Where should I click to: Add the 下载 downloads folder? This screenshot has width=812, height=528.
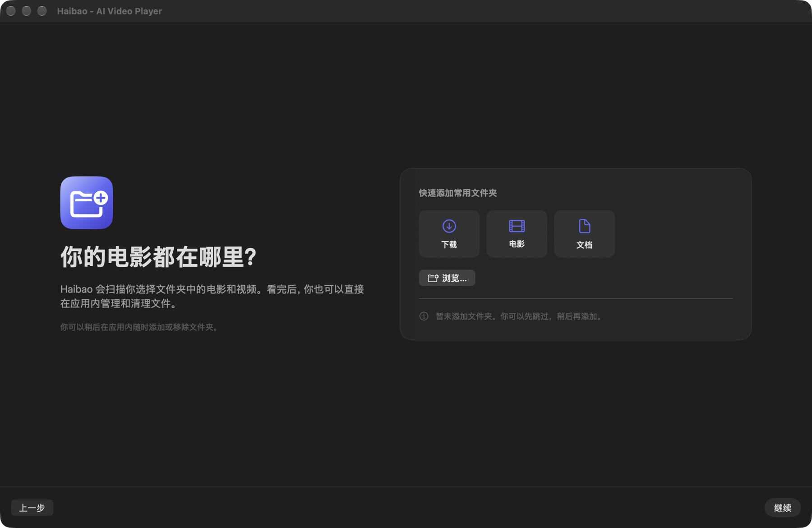(449, 234)
